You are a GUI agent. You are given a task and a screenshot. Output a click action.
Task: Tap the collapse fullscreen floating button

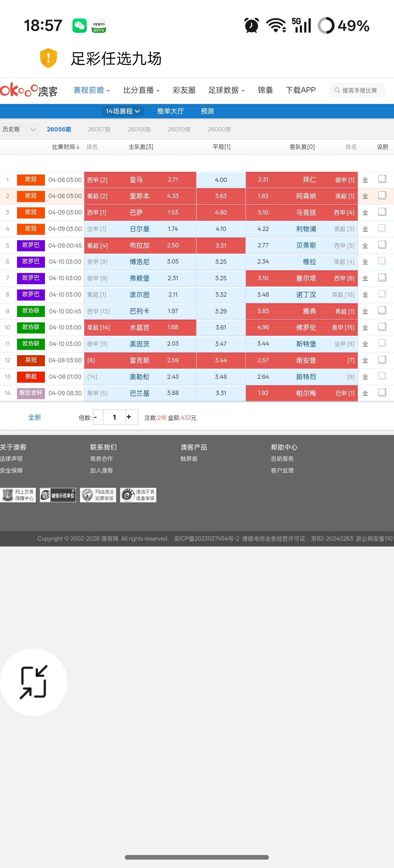(x=34, y=682)
